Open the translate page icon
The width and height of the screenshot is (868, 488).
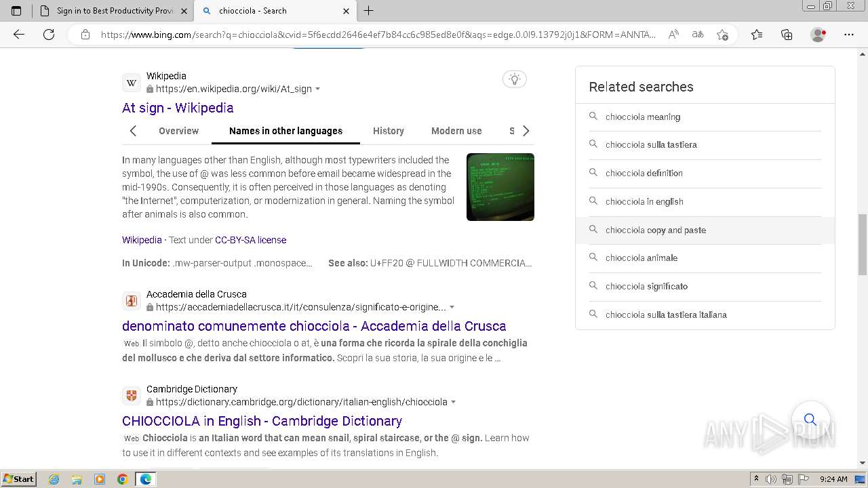pos(697,35)
